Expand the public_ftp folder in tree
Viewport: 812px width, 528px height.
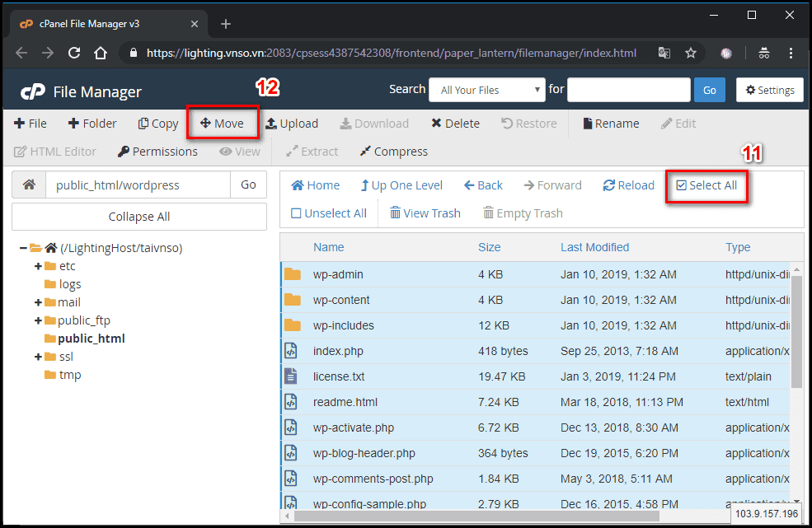tap(38, 320)
